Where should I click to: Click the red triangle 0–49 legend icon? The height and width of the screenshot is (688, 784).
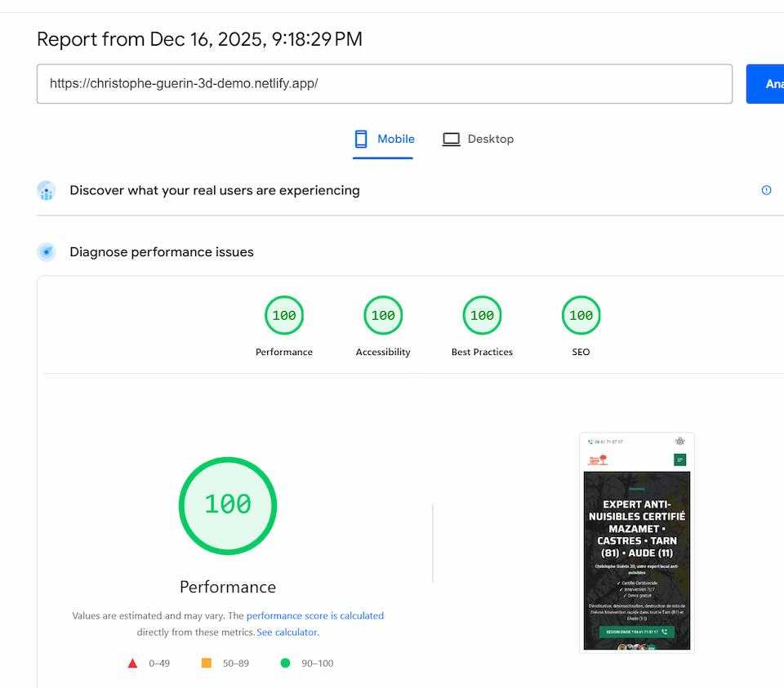click(x=132, y=664)
